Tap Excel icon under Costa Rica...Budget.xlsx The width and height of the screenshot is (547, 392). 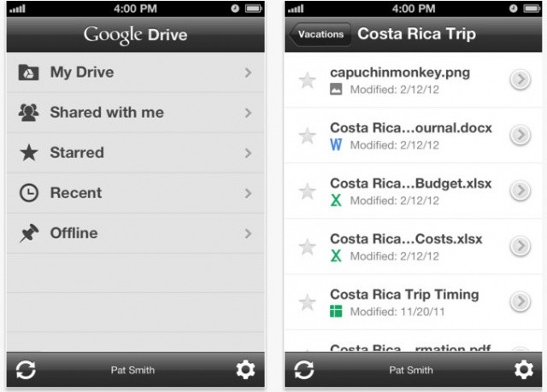[x=336, y=201]
